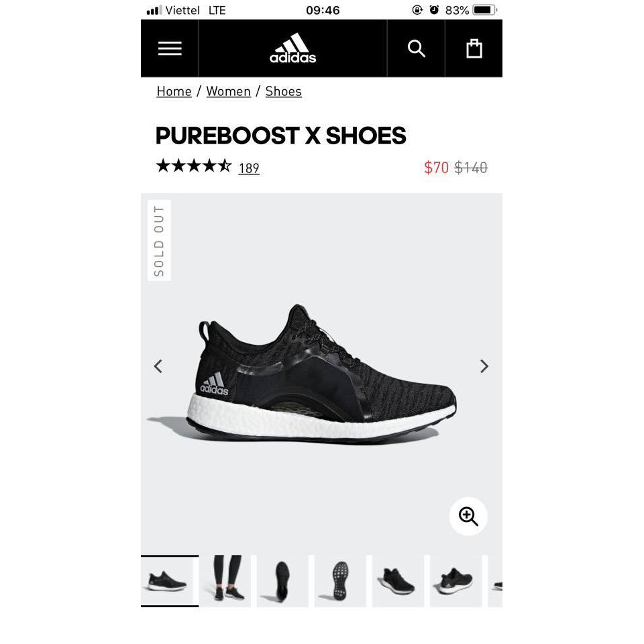Click the star rating
The height and width of the screenshot is (644, 644).
coord(194,166)
